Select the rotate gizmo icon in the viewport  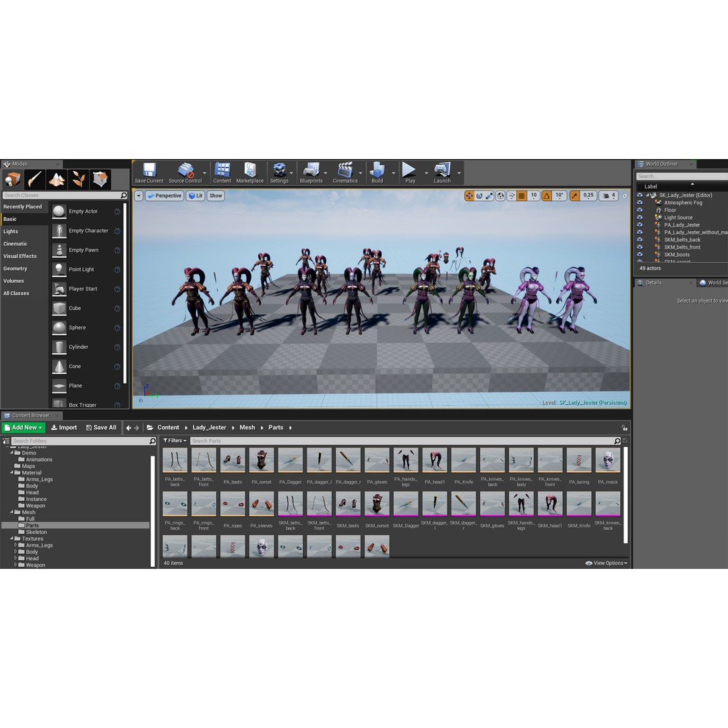point(479,196)
